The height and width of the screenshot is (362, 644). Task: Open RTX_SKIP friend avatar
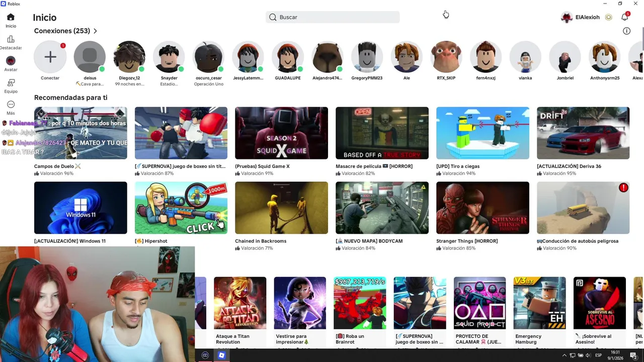click(x=446, y=57)
